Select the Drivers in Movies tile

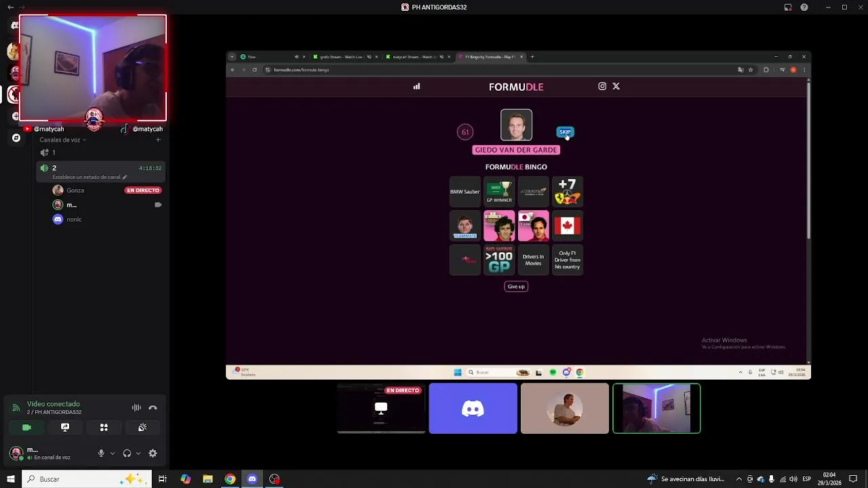(x=533, y=260)
